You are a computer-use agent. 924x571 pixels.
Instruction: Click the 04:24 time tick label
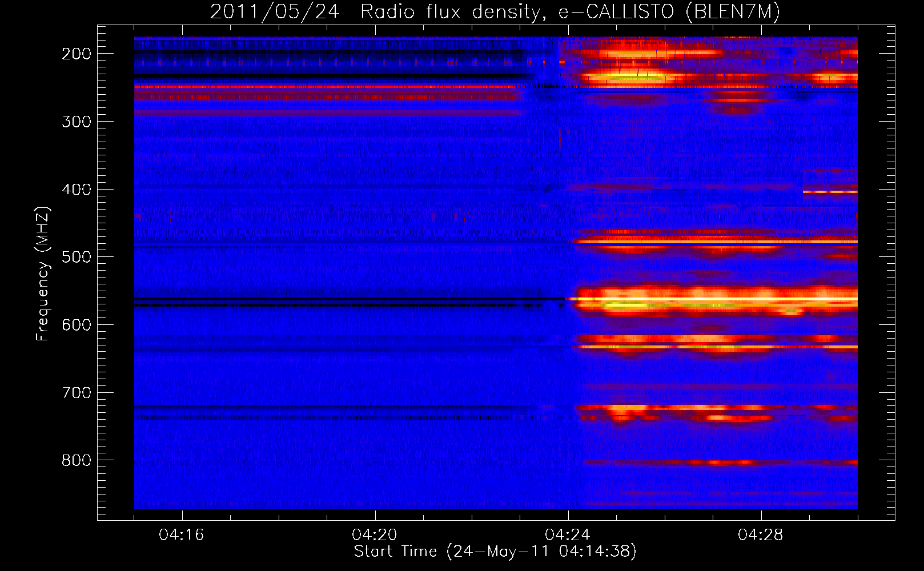(568, 535)
